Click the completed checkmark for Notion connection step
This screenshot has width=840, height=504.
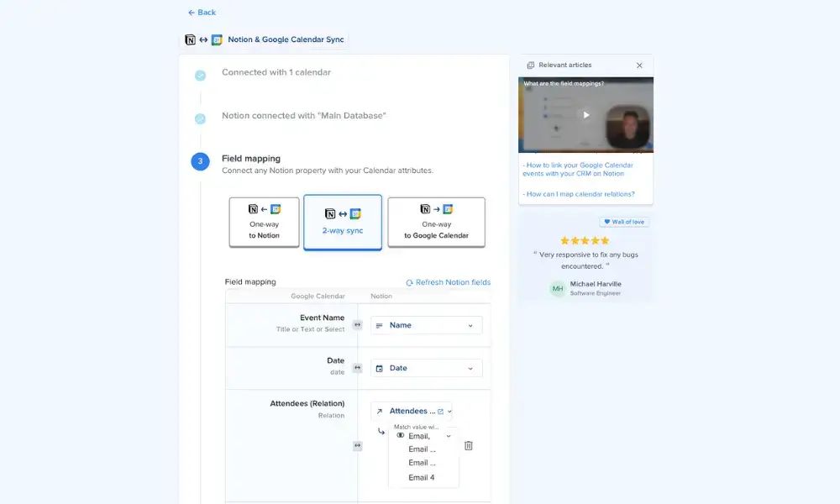pos(201,119)
